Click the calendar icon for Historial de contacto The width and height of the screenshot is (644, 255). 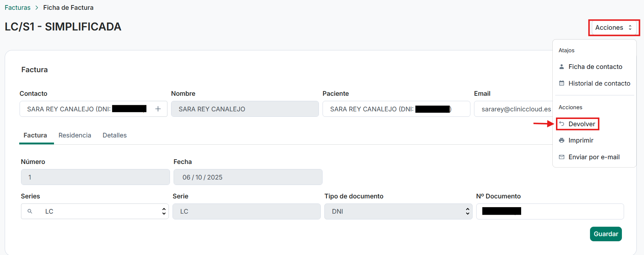[x=562, y=83]
